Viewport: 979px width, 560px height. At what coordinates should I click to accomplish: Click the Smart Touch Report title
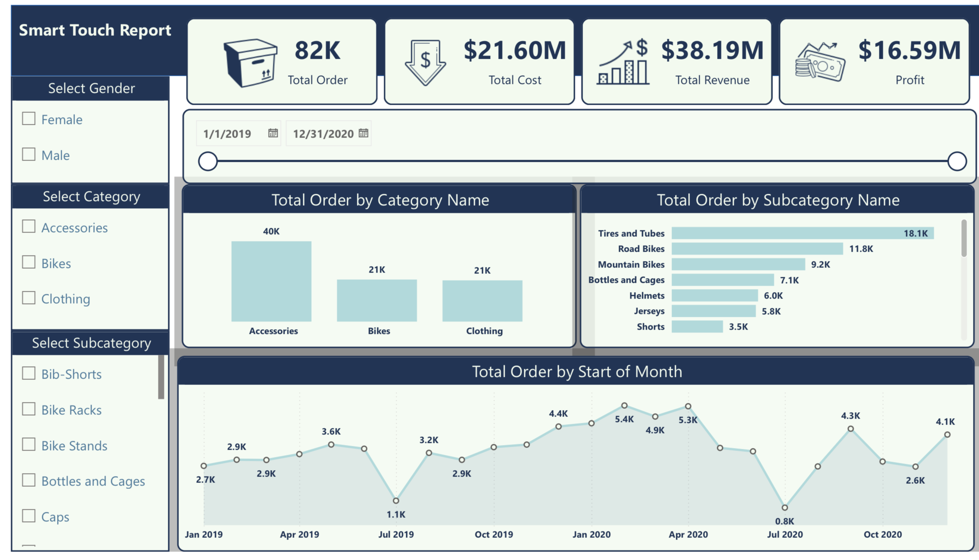[95, 30]
